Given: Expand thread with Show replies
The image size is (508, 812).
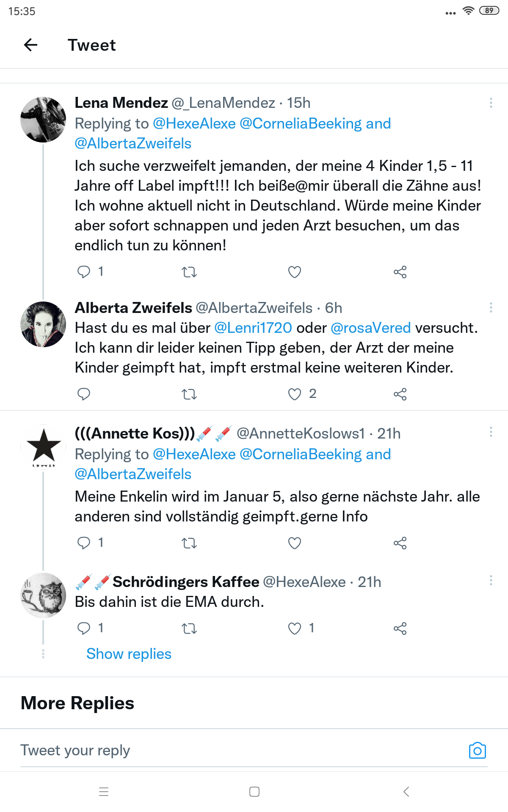Looking at the screenshot, I should pyautogui.click(x=129, y=654).
